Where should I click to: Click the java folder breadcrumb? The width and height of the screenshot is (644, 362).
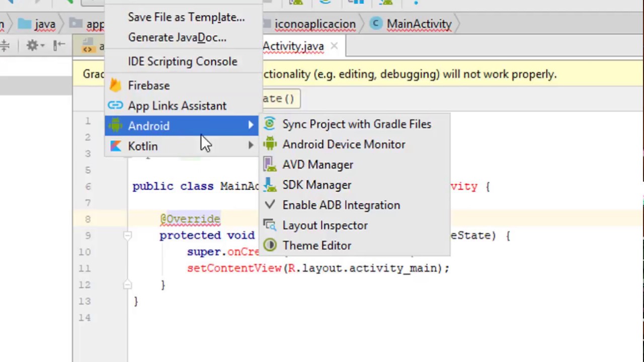[x=44, y=24]
